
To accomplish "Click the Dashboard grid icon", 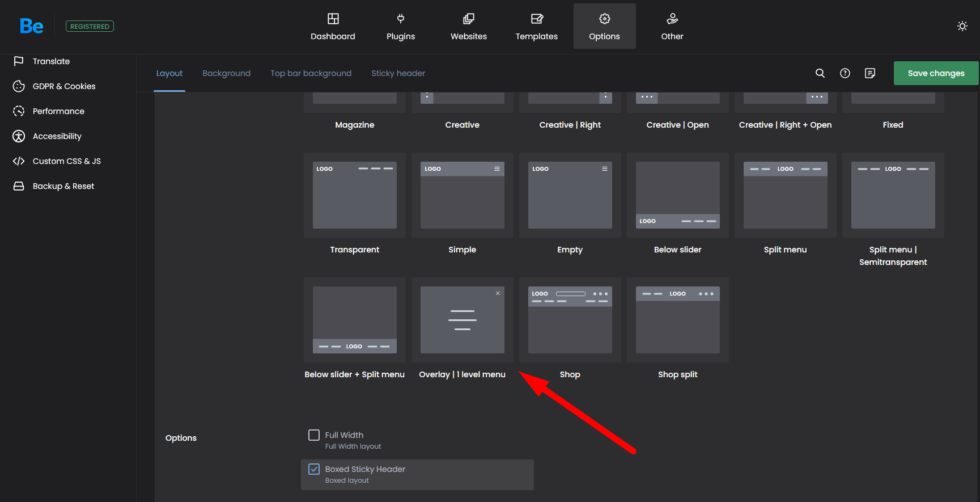I will pyautogui.click(x=333, y=19).
